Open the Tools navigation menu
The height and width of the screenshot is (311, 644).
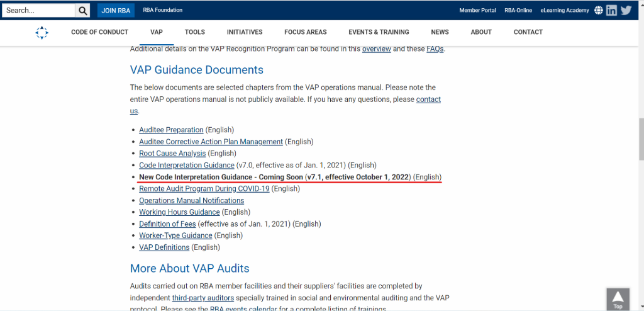(x=195, y=32)
